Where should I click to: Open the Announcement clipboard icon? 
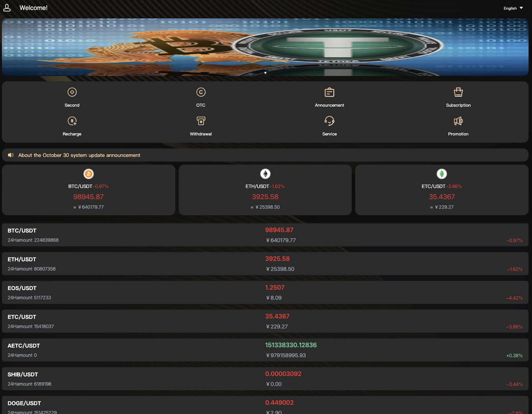[329, 92]
